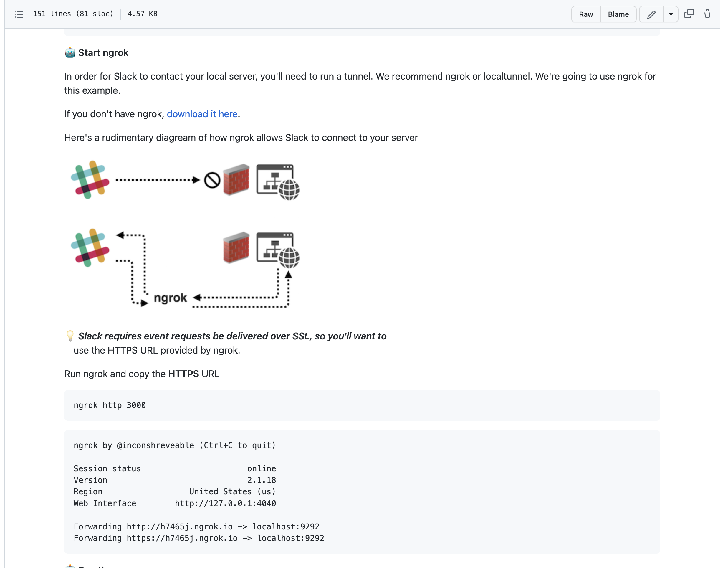This screenshot has height=568, width=728.
Task: Follow the 'download it here' link
Action: click(x=202, y=114)
